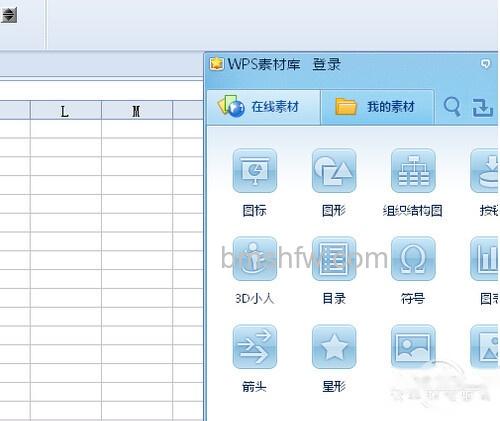This screenshot has width=500, height=421.
Task: Click the 目录 label text
Action: pos(334,298)
